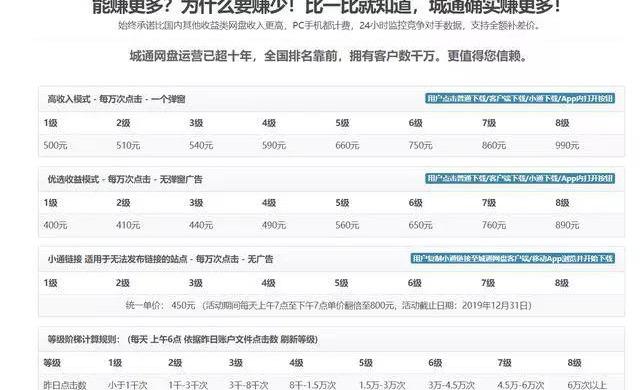Select the 560元 price cell

coord(347,225)
